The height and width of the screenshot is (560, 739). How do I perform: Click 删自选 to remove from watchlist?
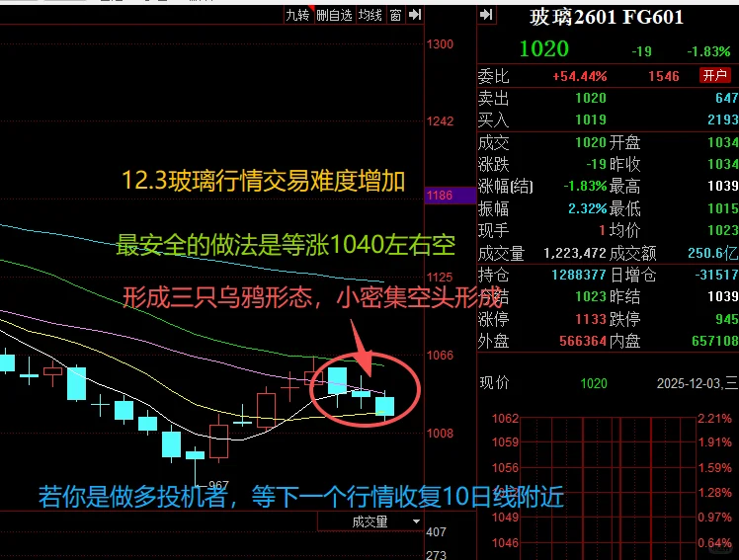(x=334, y=15)
